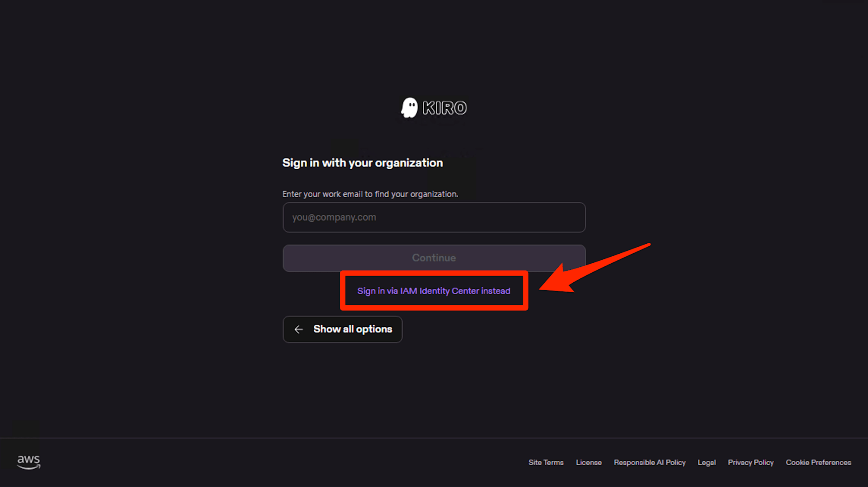Click the AWS logo in footer
Viewport: 868px width, 487px height.
coord(29,462)
